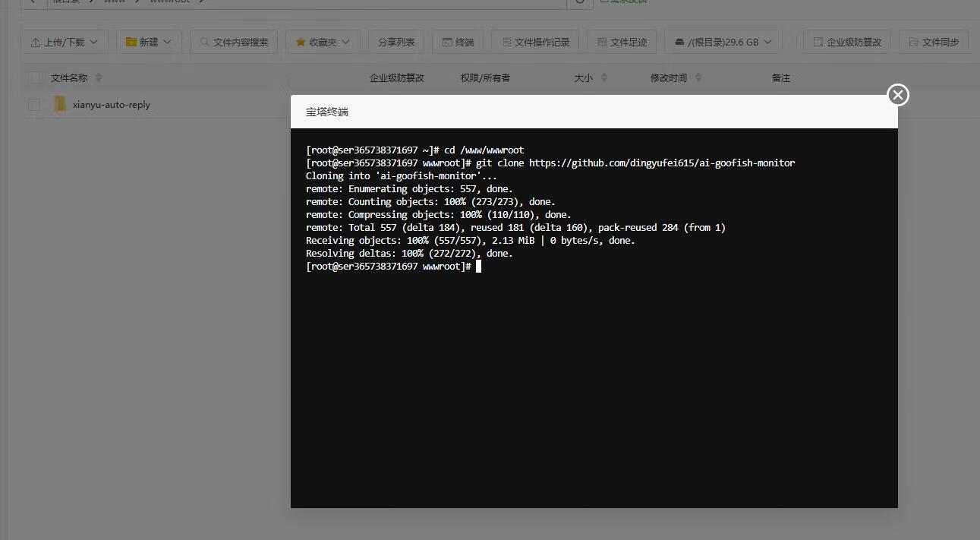
Task: Click the 文件内容搜索 button
Action: click(234, 42)
